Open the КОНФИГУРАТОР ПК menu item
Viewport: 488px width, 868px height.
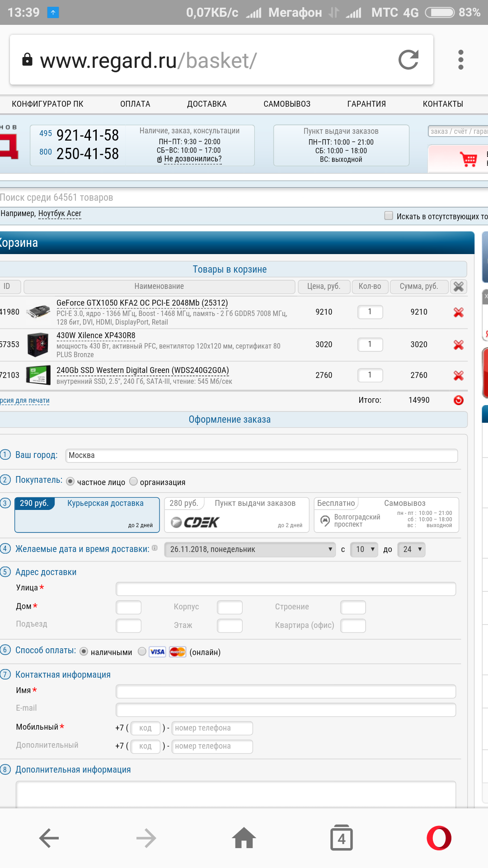pyautogui.click(x=47, y=104)
